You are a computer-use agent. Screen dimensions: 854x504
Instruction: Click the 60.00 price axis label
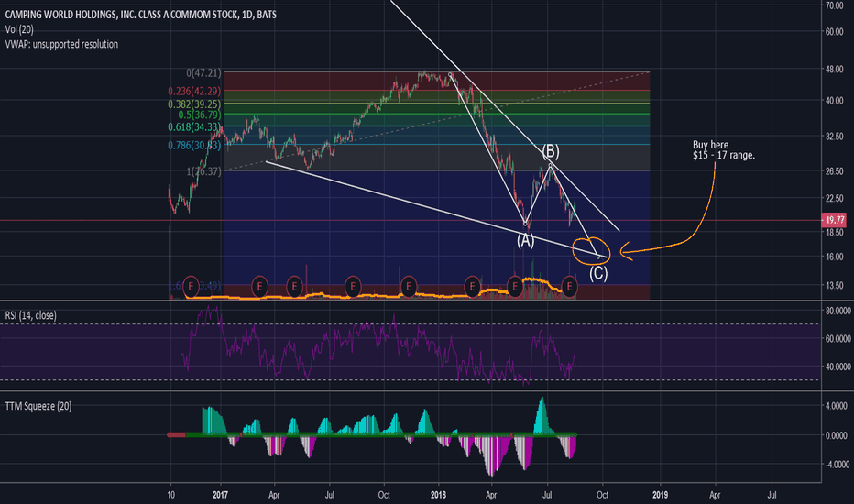(x=835, y=31)
